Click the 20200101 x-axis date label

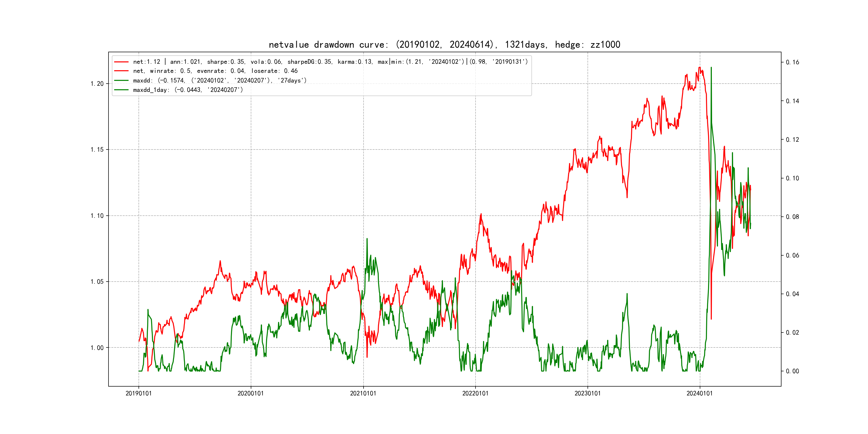tap(251, 393)
